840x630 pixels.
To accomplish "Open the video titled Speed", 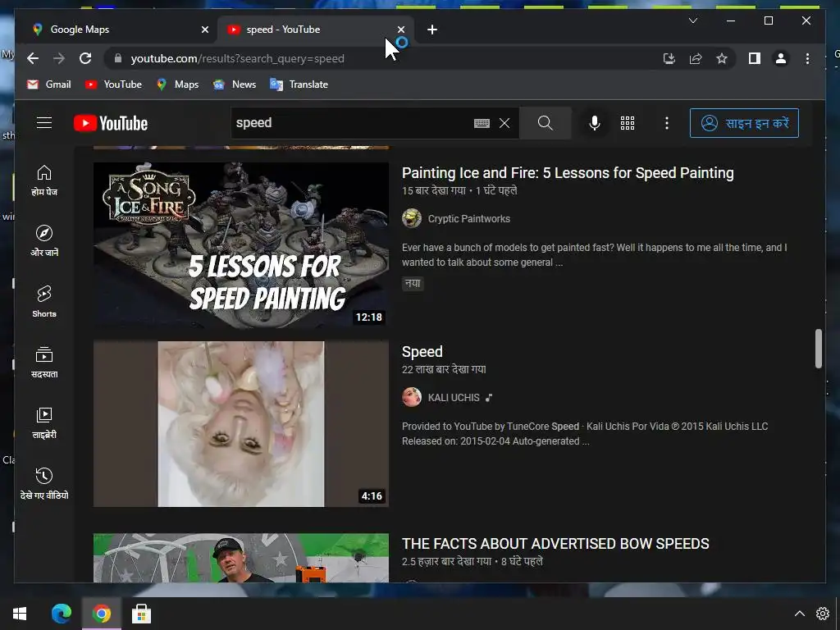I will tap(422, 352).
